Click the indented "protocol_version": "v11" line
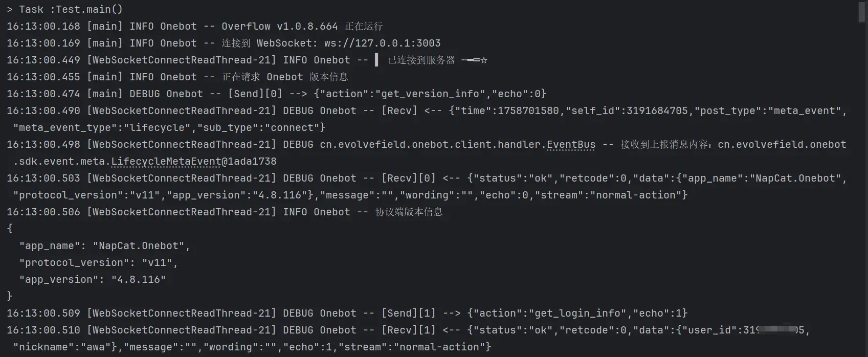Image resolution: width=868 pixels, height=357 pixels. click(x=98, y=263)
